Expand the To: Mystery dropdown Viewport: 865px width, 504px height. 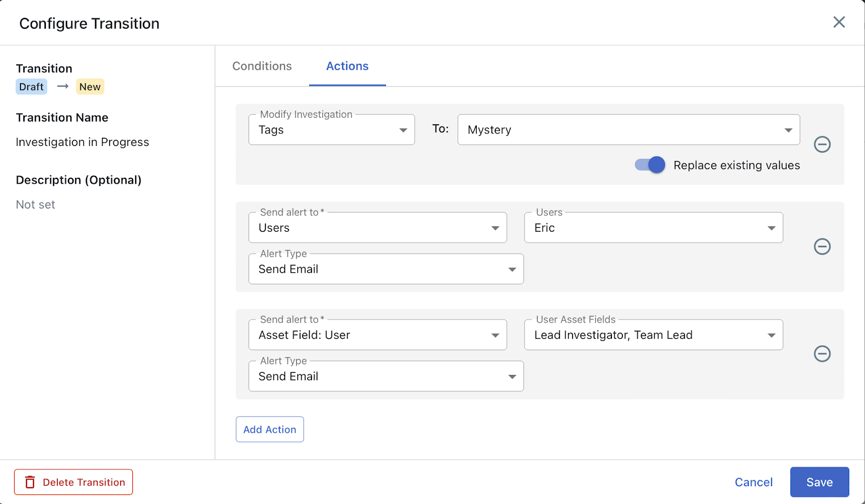coord(628,130)
